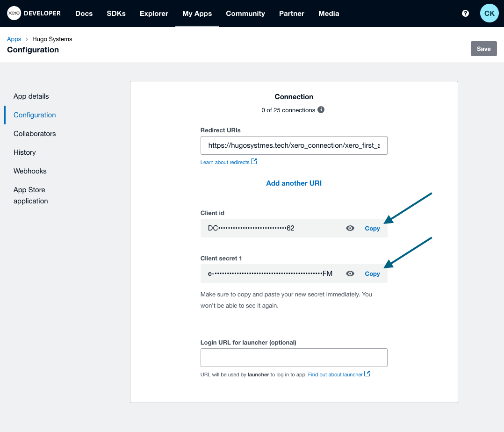Click Add another URI link
Viewport: 504px width, 432px height.
coord(294,183)
